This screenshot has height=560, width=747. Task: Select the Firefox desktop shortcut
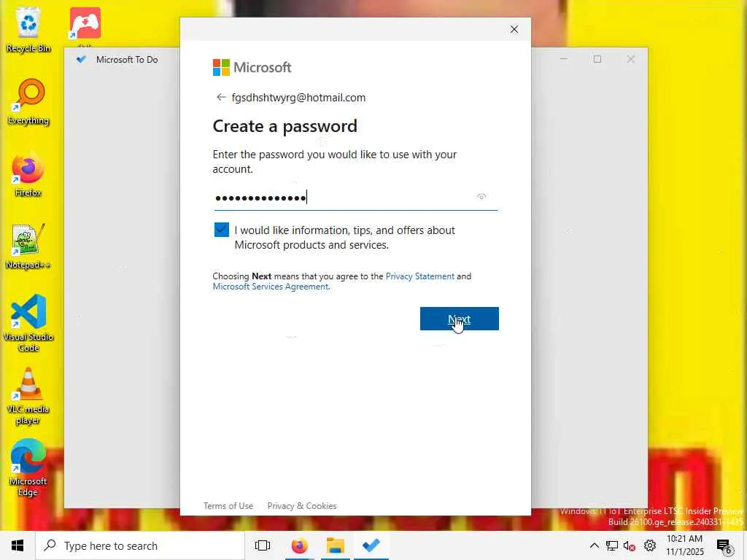tap(28, 175)
